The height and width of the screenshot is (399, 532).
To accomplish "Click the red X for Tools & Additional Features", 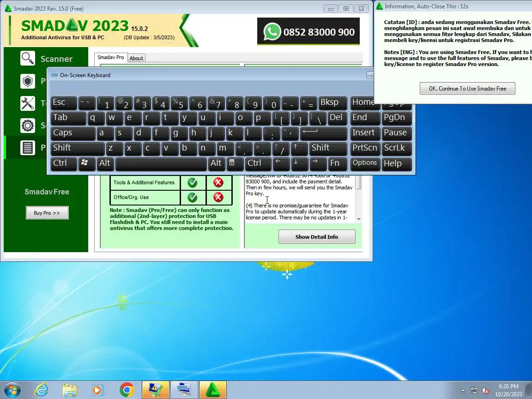I will [218, 182].
